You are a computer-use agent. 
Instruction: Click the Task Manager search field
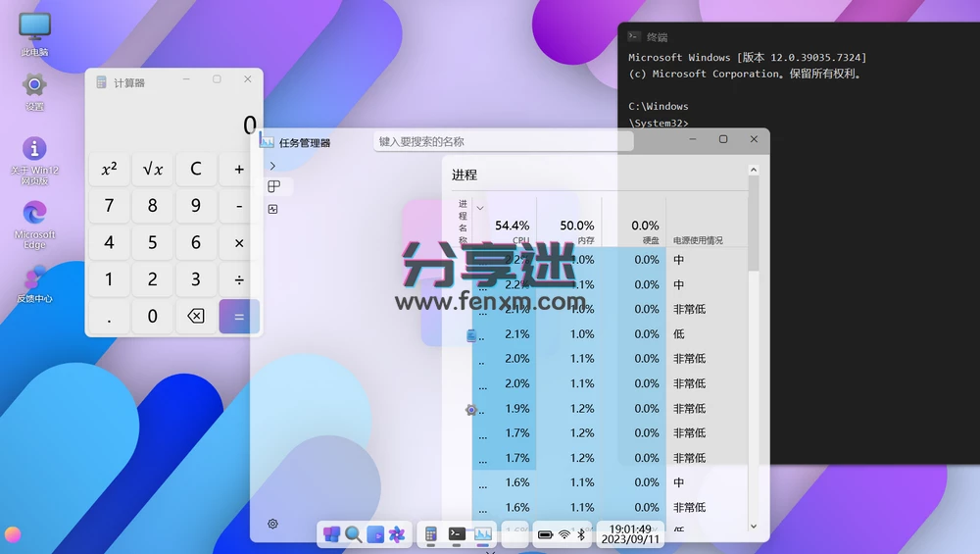click(x=503, y=142)
